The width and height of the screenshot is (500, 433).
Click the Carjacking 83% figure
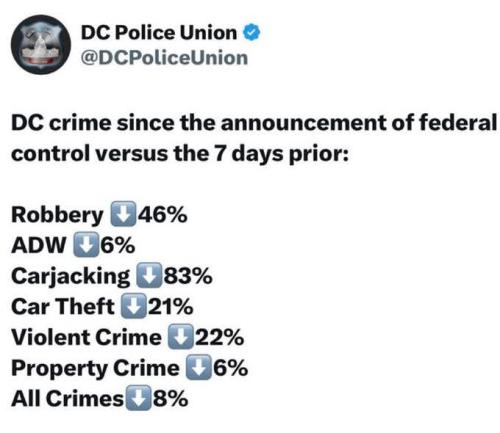[188, 276]
